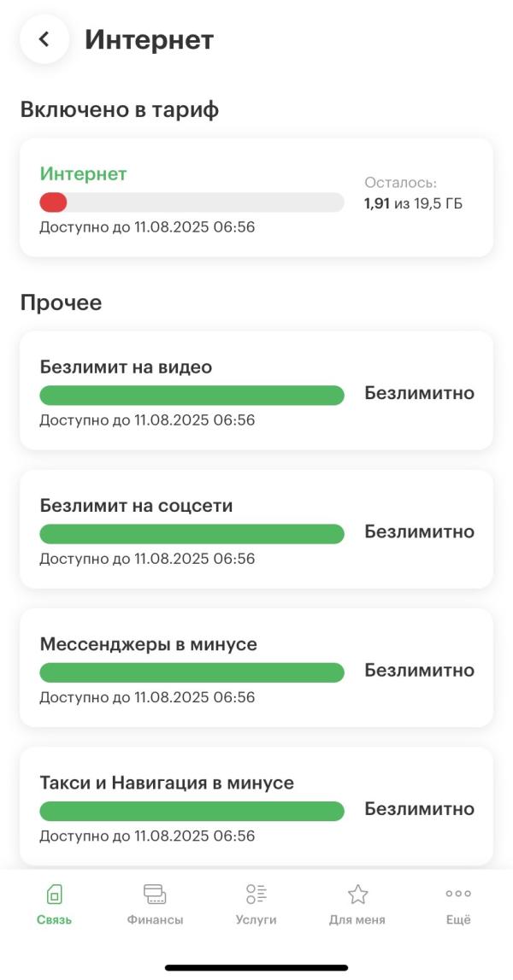Open the Мессенджеры в минусе card
Image resolution: width=513 pixels, height=980 pixels.
256,667
